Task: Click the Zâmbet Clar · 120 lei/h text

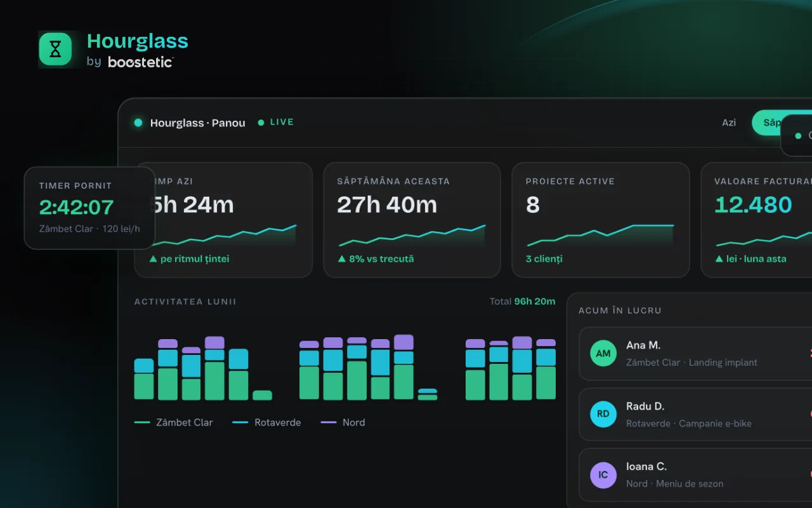Action: 89,229
